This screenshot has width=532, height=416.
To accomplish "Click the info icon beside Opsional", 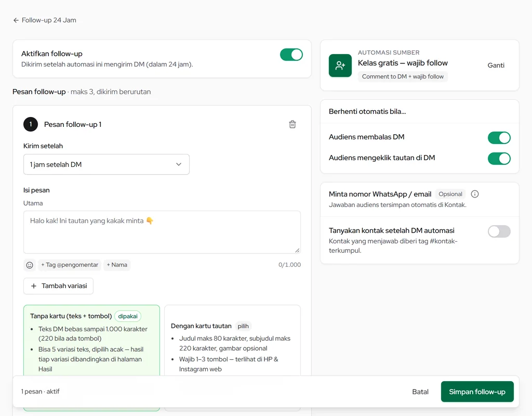I will point(475,194).
